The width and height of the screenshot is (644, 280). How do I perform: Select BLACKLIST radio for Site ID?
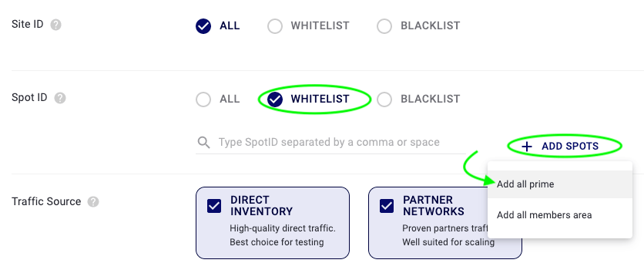(384, 26)
